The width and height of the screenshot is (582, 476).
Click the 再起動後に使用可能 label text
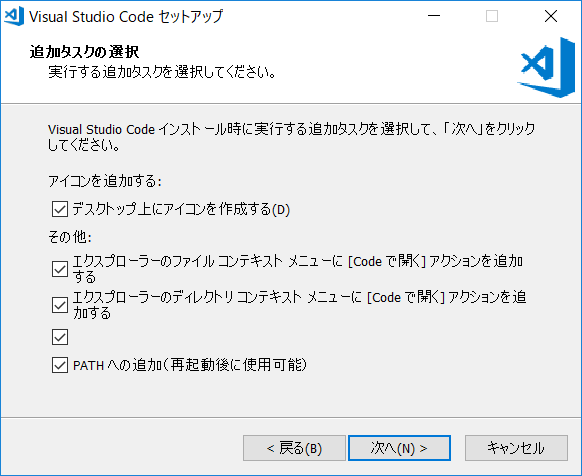pyautogui.click(x=238, y=365)
